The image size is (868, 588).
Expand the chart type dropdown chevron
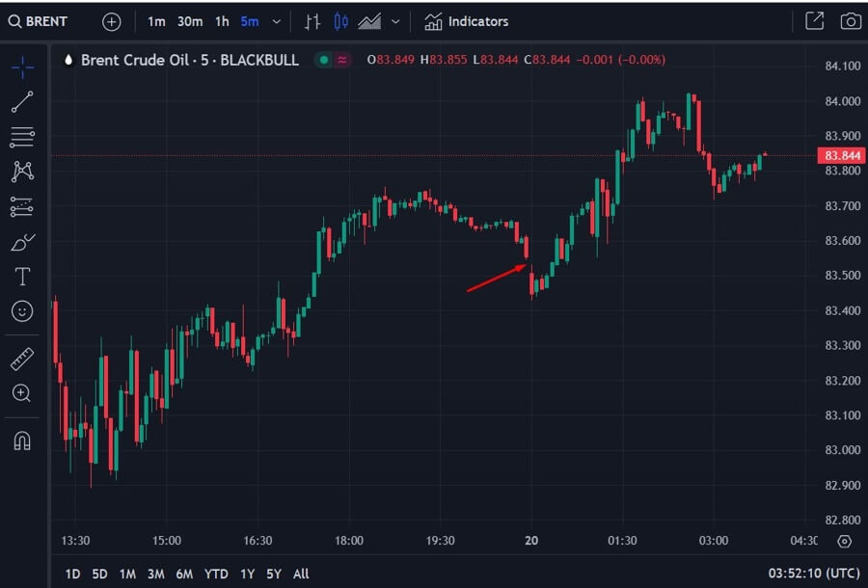[395, 21]
